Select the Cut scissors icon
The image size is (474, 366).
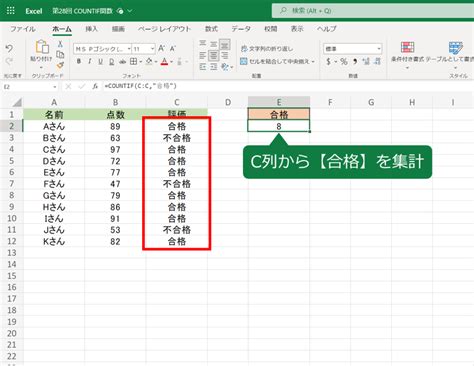click(60, 44)
